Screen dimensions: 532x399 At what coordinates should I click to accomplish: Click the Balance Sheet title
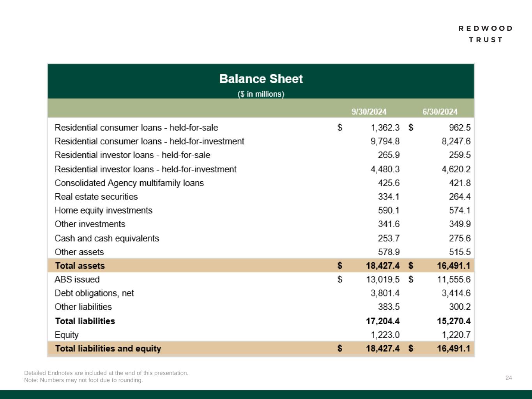pyautogui.click(x=261, y=79)
